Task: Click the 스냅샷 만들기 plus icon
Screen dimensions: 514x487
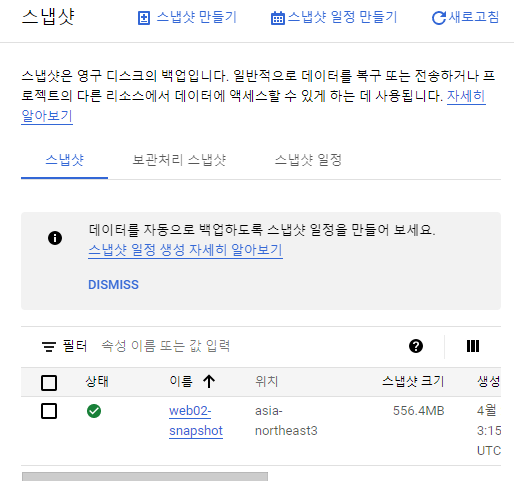Action: pos(144,18)
